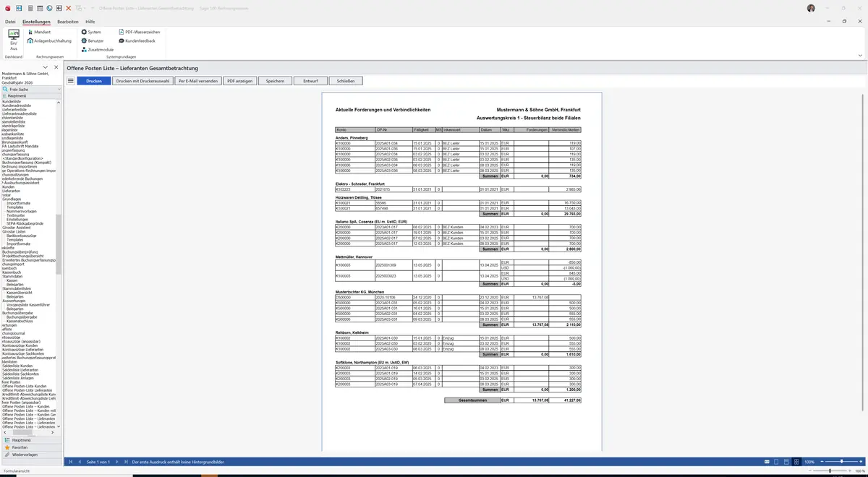The height and width of the screenshot is (477, 868).
Task: Toggle the Dashboard Ein/Aus icon
Action: (13, 39)
